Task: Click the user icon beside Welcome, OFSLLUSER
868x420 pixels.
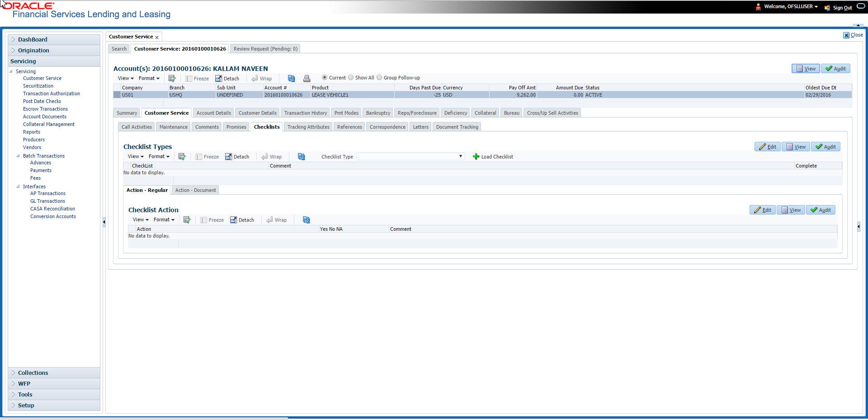Action: tap(758, 7)
